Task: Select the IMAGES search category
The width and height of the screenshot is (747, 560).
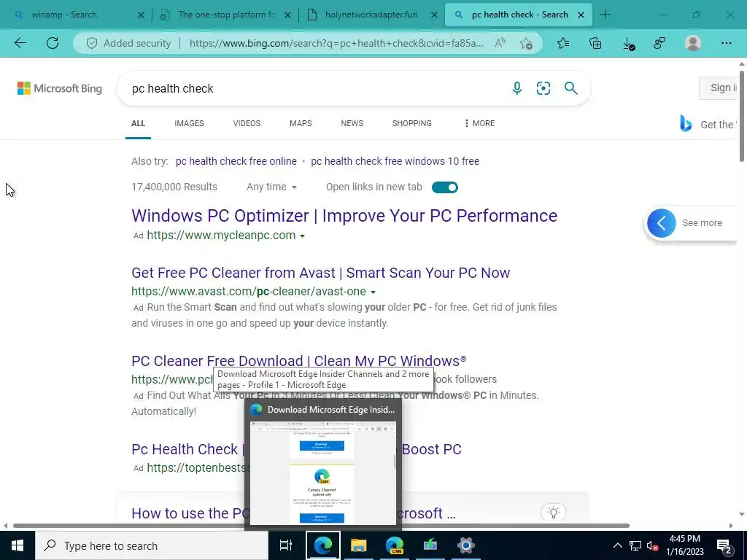Action: 189,123
